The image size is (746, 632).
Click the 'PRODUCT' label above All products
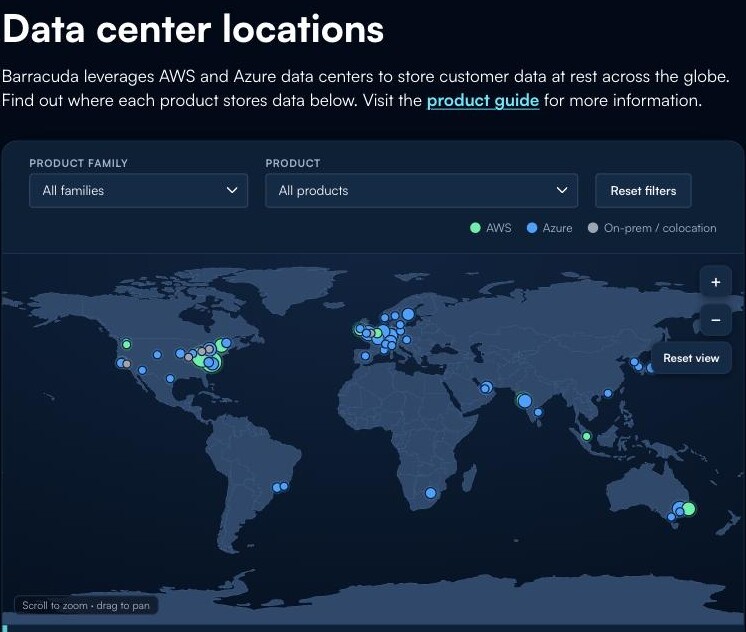click(293, 163)
